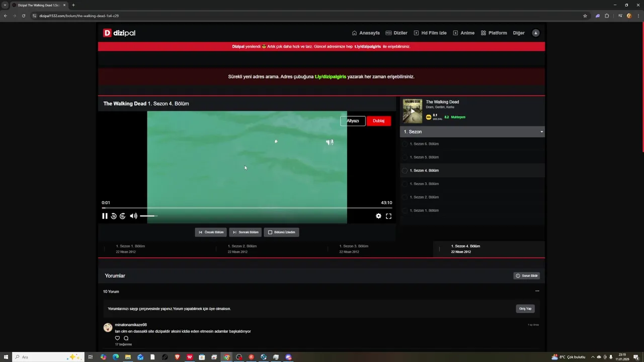
Task: Close the Dizipal browser tab
Action: (x=64, y=5)
